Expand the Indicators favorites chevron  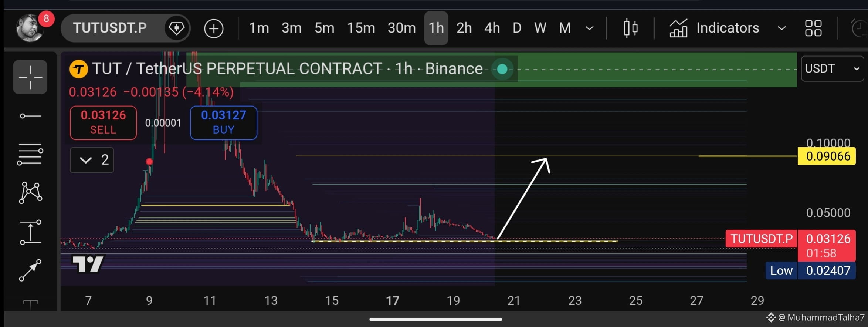click(781, 28)
